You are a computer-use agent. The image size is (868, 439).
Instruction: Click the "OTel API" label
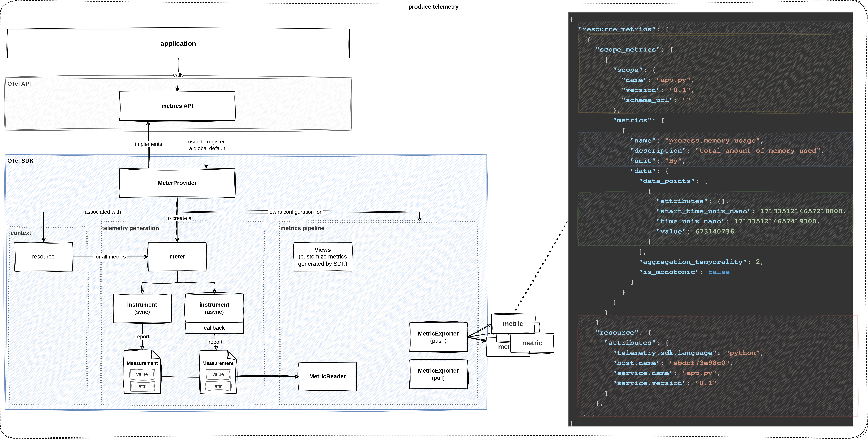coord(19,84)
